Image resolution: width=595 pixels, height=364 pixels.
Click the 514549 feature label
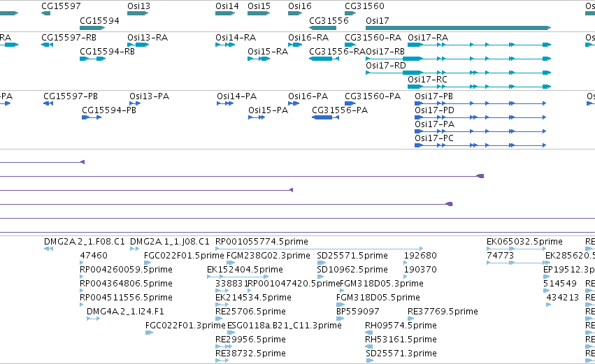point(560,284)
